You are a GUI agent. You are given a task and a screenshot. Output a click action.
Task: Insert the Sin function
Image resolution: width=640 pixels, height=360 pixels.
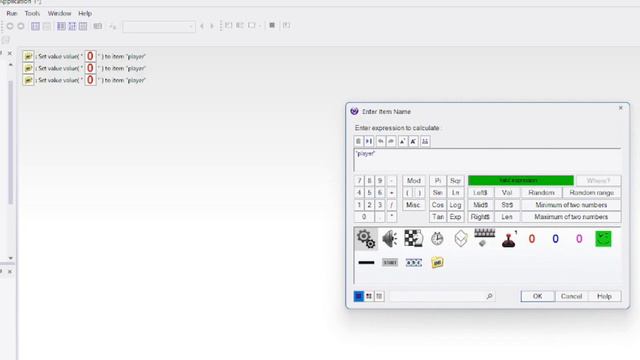[438, 193]
